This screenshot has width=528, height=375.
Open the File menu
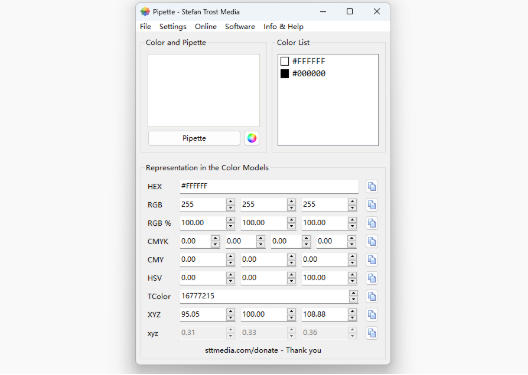point(145,26)
